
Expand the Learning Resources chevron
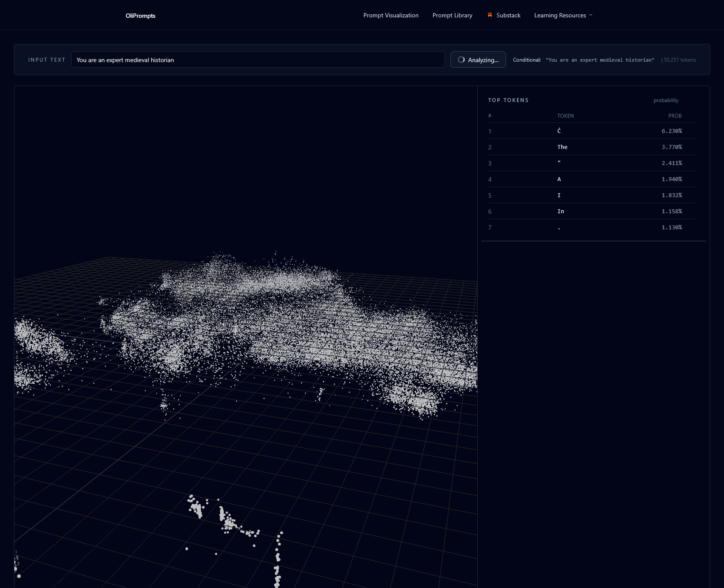click(x=591, y=15)
